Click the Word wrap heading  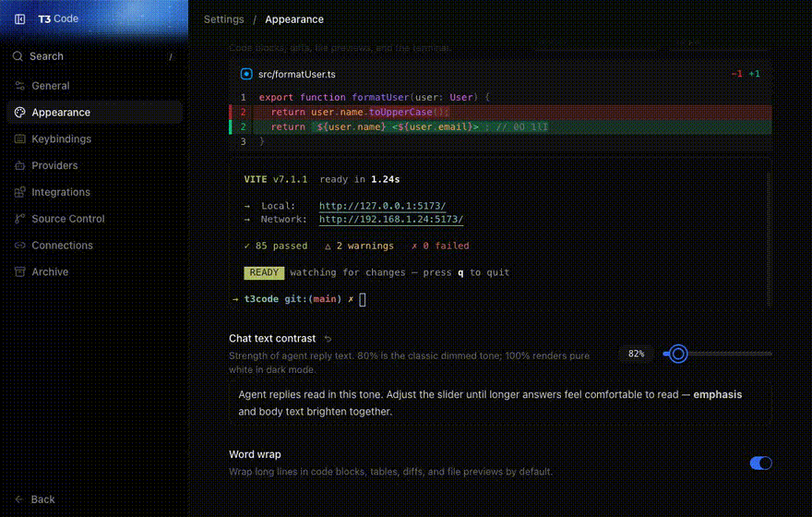point(255,454)
